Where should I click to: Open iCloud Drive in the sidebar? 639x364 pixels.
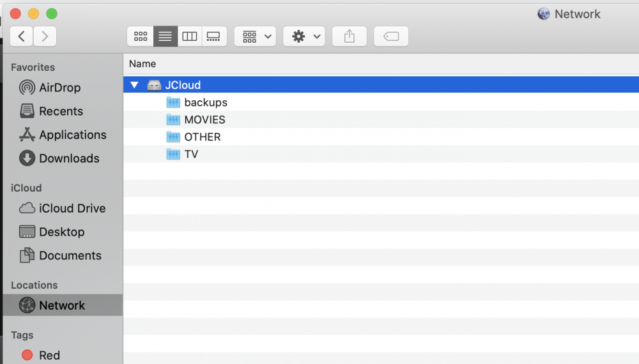73,208
